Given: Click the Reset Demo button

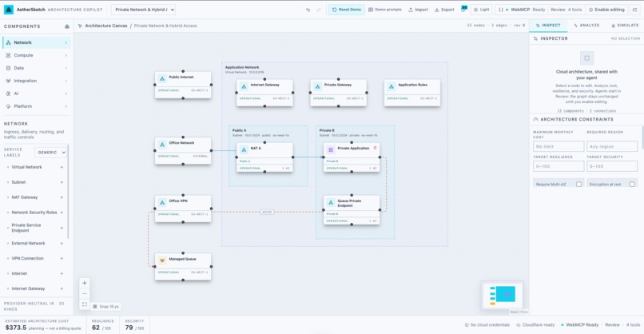Looking at the screenshot, I should click(x=347, y=10).
